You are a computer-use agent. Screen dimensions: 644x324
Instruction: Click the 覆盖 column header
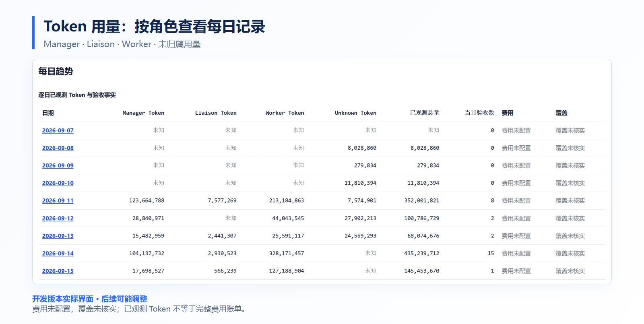[561, 113]
